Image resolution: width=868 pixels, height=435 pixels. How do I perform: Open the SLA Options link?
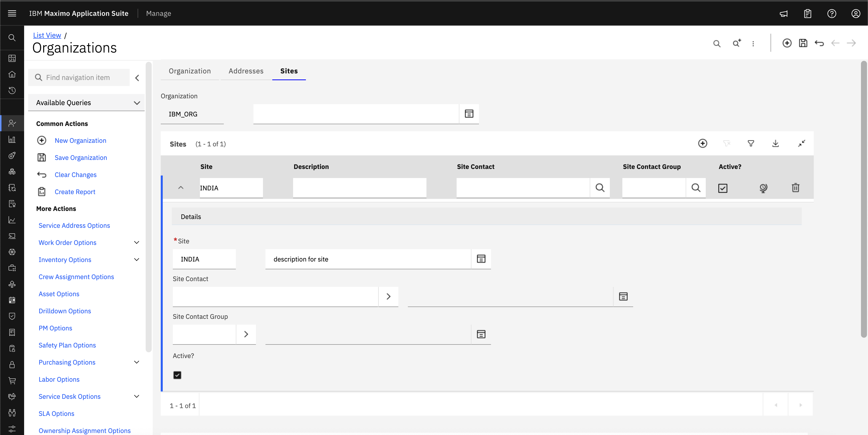point(57,413)
